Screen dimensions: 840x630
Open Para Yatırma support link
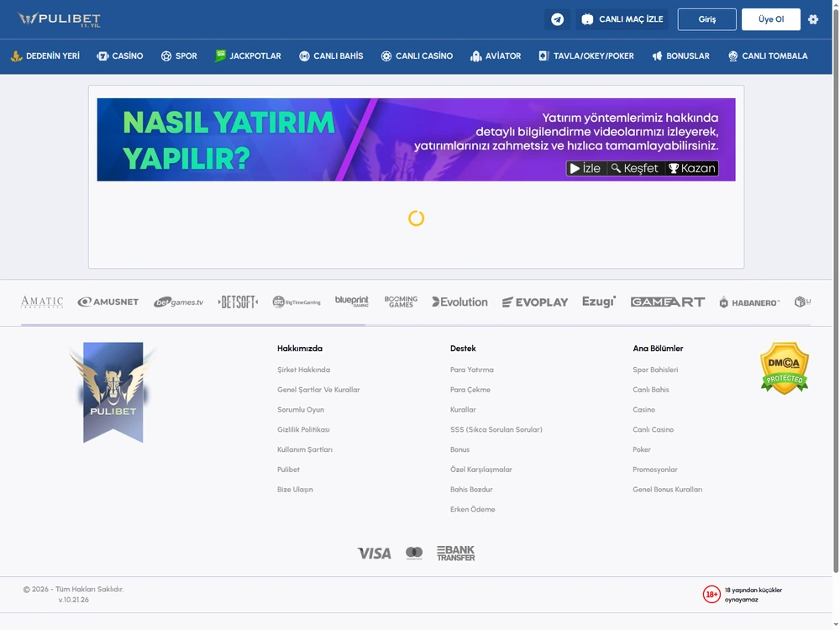(x=471, y=370)
